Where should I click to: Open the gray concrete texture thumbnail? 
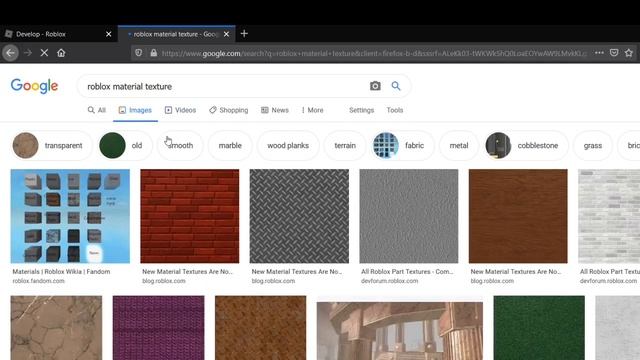coord(409,216)
